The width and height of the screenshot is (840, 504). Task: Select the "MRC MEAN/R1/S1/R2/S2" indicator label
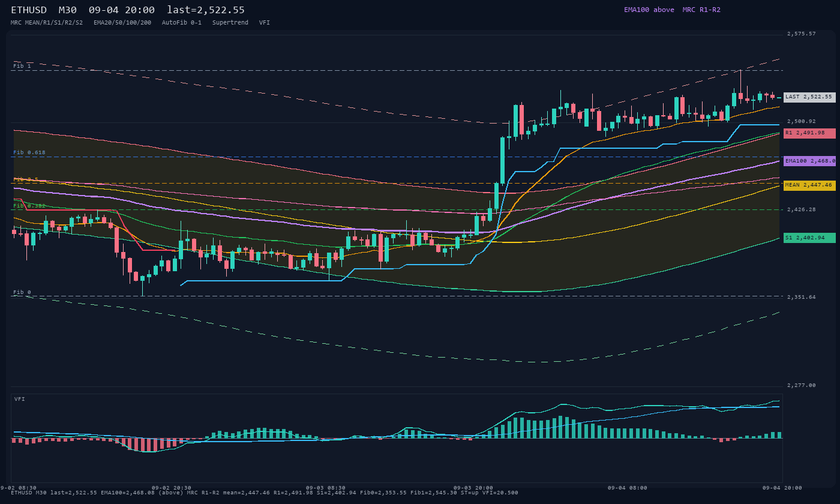click(47, 23)
